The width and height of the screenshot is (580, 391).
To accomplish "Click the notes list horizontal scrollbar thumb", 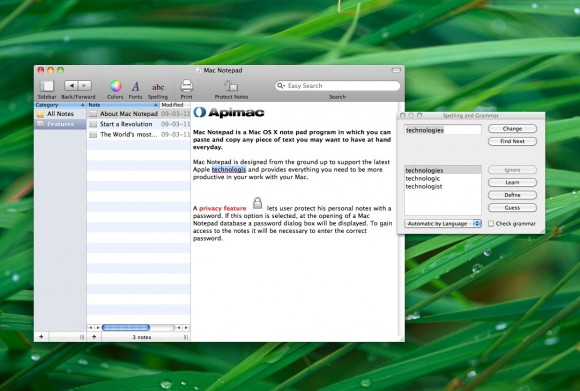I will click(x=126, y=327).
